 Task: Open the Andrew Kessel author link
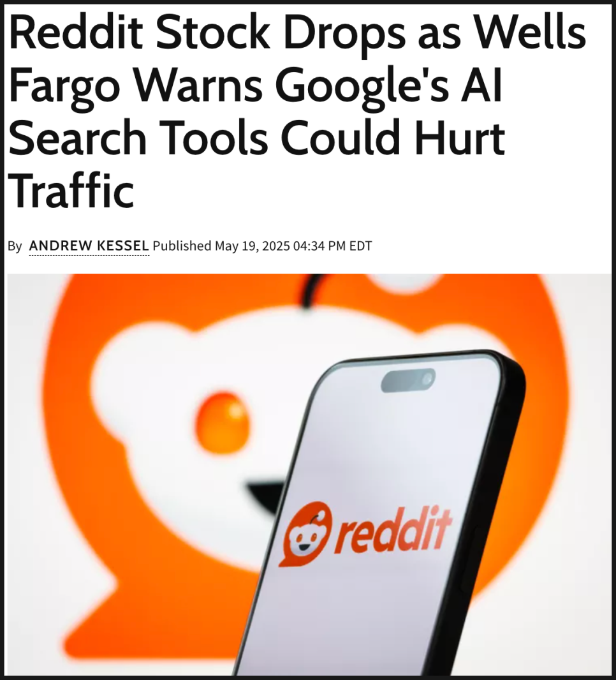(89, 246)
